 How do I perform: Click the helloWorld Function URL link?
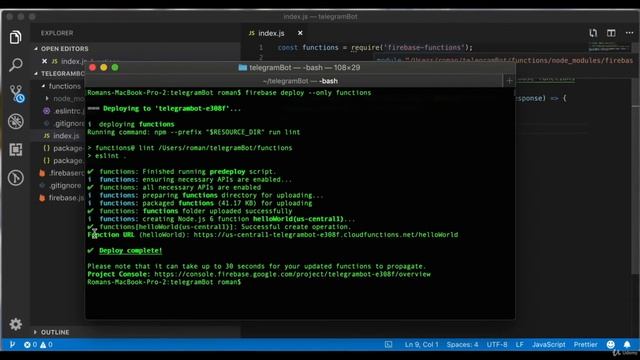[326, 235]
